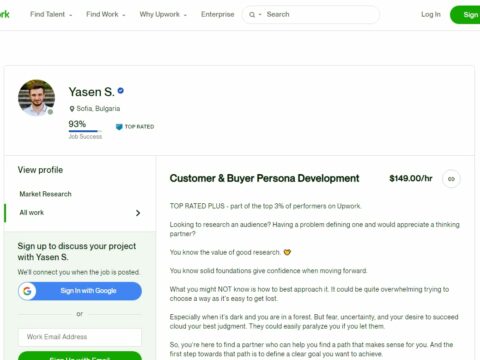Screen dimensions: 480x360
Task: Select the All work profile
Action: (x=32, y=213)
